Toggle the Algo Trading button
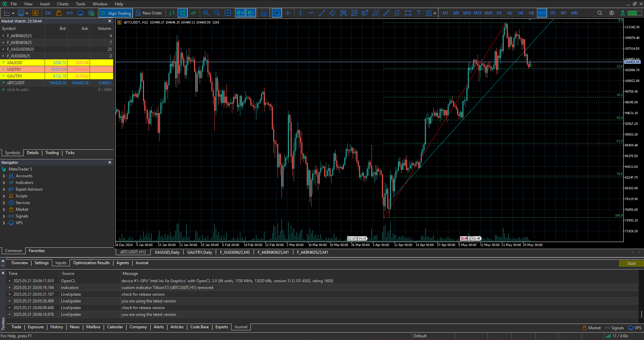The height and width of the screenshot is (340, 644). [116, 13]
